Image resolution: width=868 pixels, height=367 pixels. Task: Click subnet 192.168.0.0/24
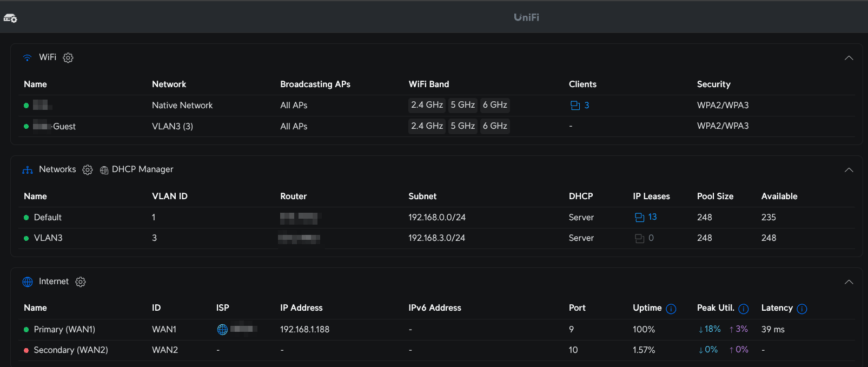(437, 218)
